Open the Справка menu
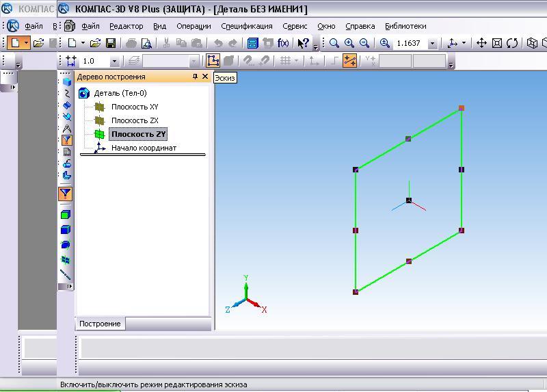This screenshot has width=547, height=392. click(x=360, y=26)
